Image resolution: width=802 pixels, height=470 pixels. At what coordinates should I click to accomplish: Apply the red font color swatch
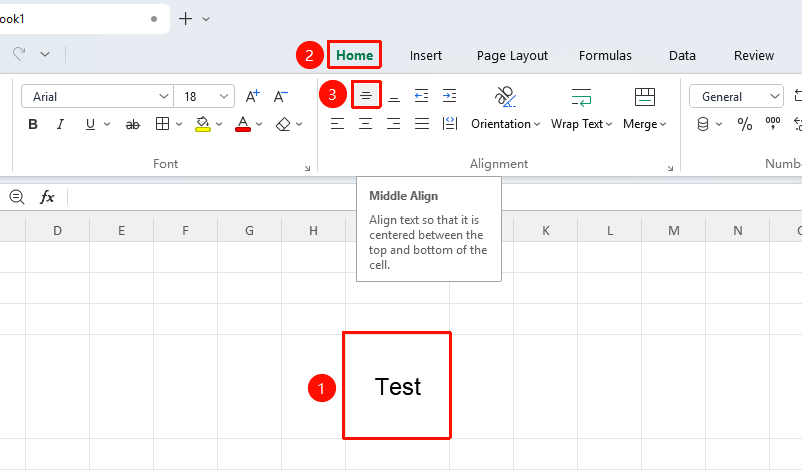(x=243, y=124)
